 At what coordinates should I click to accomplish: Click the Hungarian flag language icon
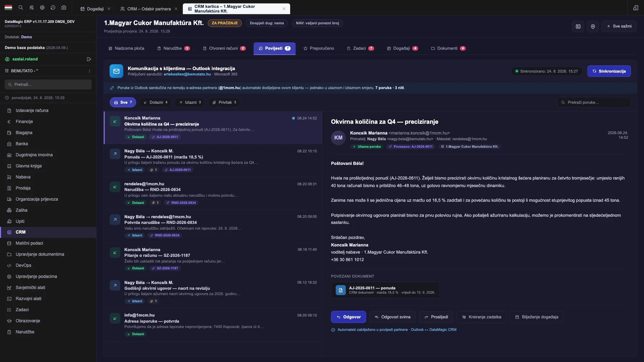pos(8,8)
